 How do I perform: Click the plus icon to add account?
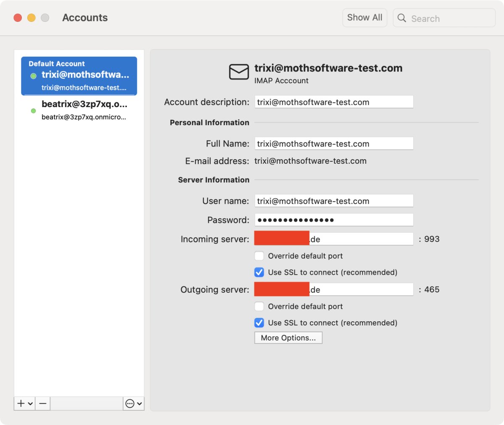pyautogui.click(x=21, y=404)
